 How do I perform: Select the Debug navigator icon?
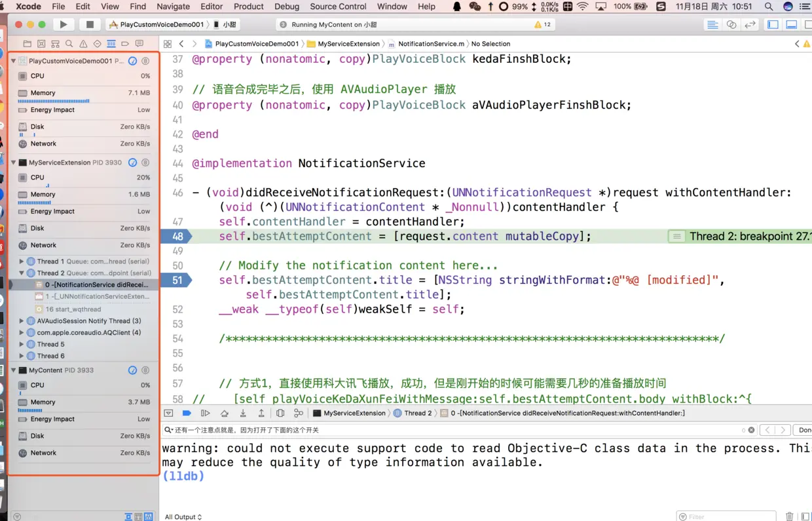tap(111, 44)
